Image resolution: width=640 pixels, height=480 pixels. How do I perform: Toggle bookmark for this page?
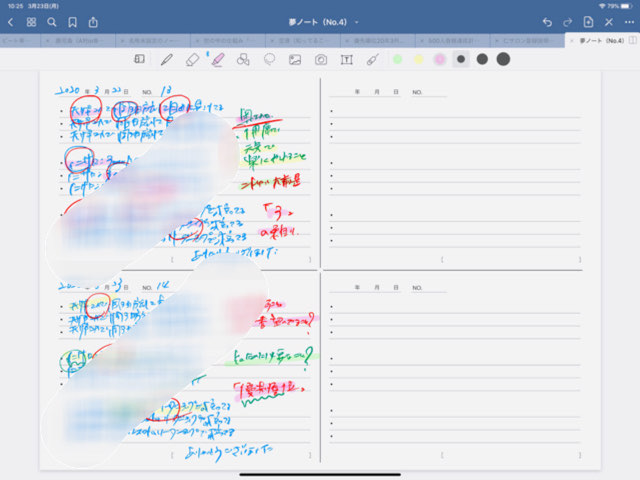click(72, 22)
